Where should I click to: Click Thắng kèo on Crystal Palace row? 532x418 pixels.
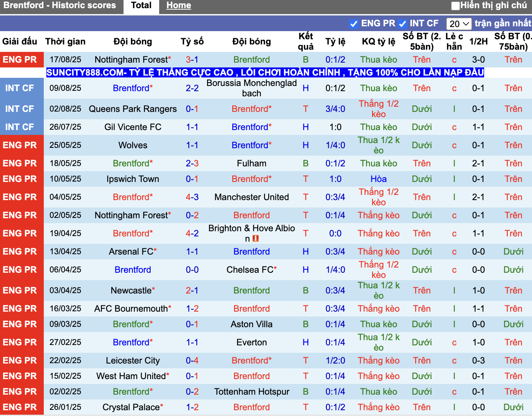379,407
